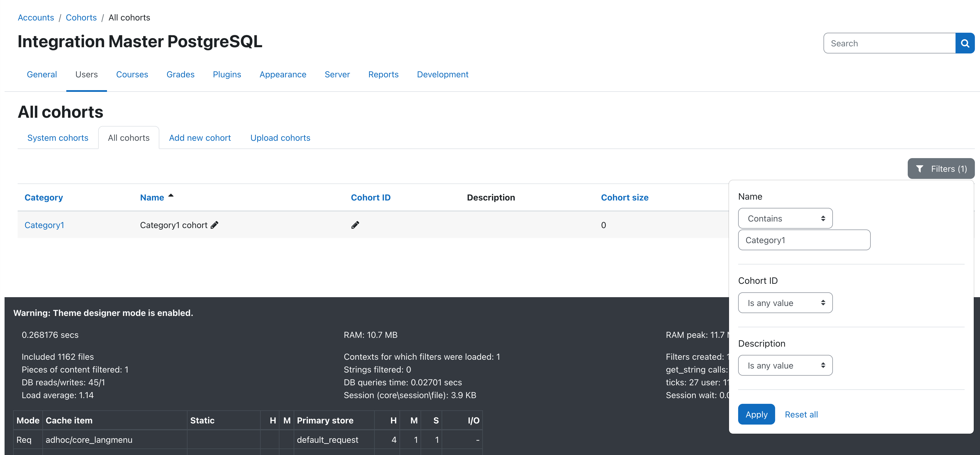Viewport: 980px width, 455px height.
Task: Open the Cohort ID filter dropdown
Action: pos(785,303)
